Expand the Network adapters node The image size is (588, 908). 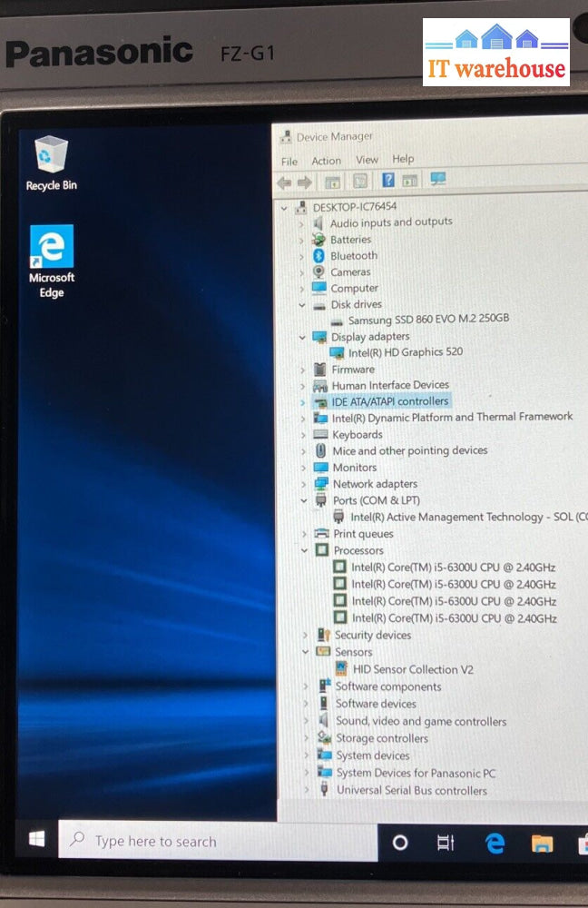(x=303, y=484)
